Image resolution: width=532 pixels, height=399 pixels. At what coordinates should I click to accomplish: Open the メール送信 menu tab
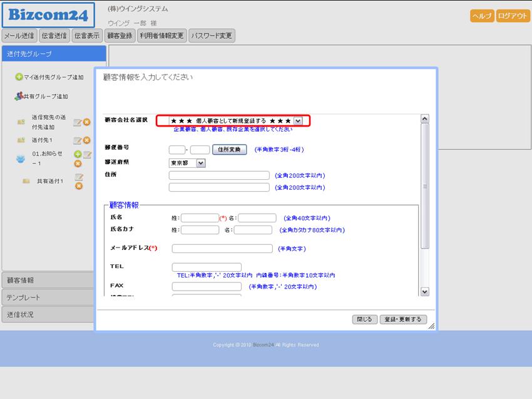coord(19,36)
